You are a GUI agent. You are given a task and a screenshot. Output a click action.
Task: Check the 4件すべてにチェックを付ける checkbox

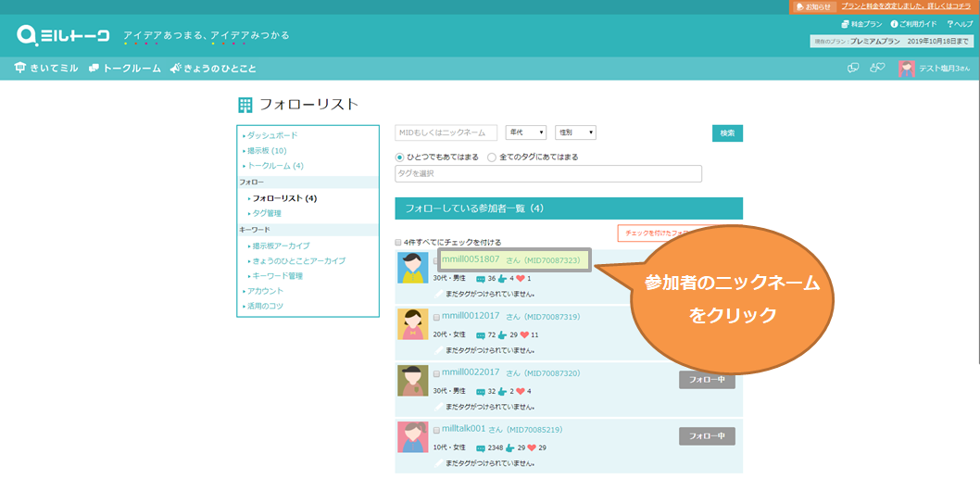(x=398, y=242)
